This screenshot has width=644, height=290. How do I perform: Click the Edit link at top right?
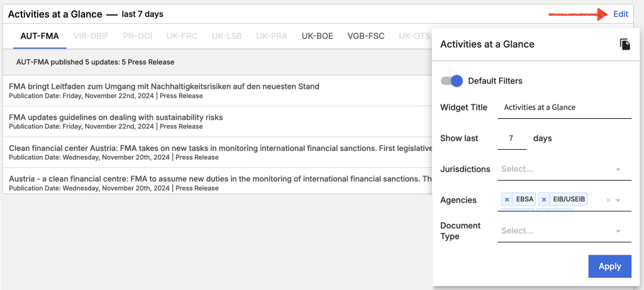pyautogui.click(x=620, y=14)
